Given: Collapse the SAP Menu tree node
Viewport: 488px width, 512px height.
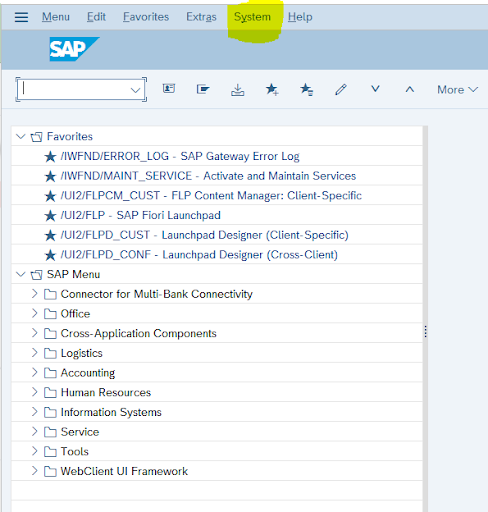Looking at the screenshot, I should 21,274.
